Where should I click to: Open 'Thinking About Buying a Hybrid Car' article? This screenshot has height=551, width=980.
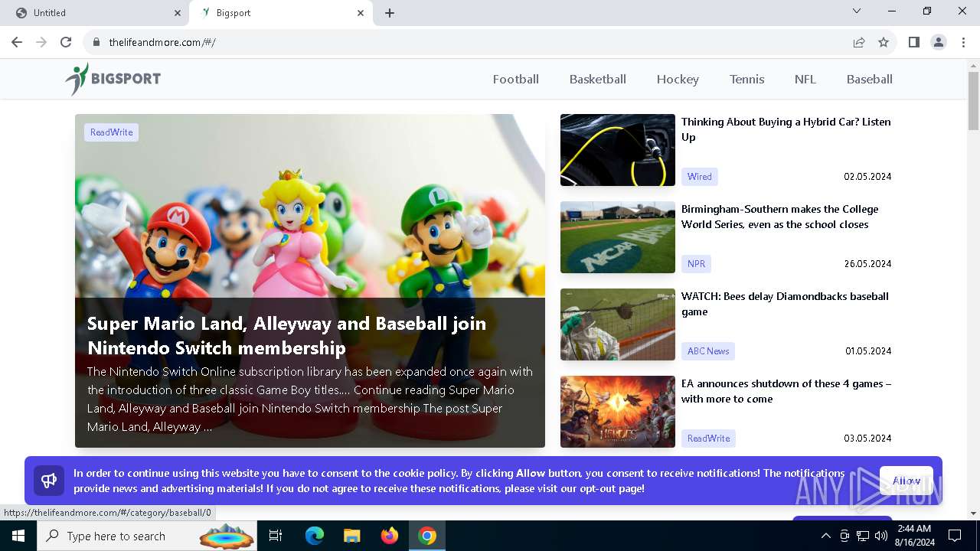tap(786, 129)
